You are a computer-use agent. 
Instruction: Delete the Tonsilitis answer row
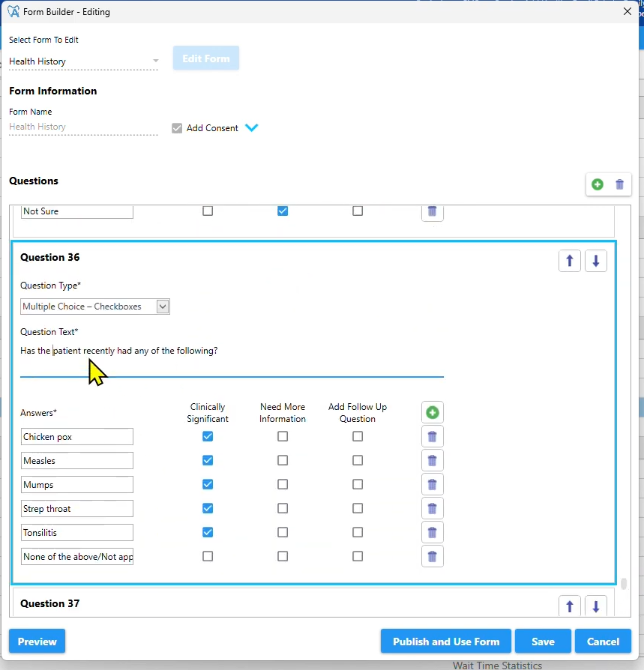432,532
